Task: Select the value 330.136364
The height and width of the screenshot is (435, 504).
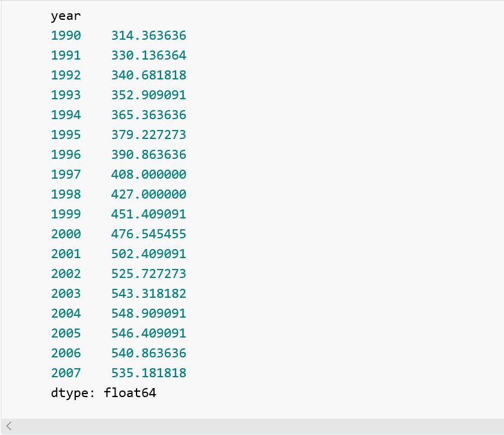Action: point(149,55)
